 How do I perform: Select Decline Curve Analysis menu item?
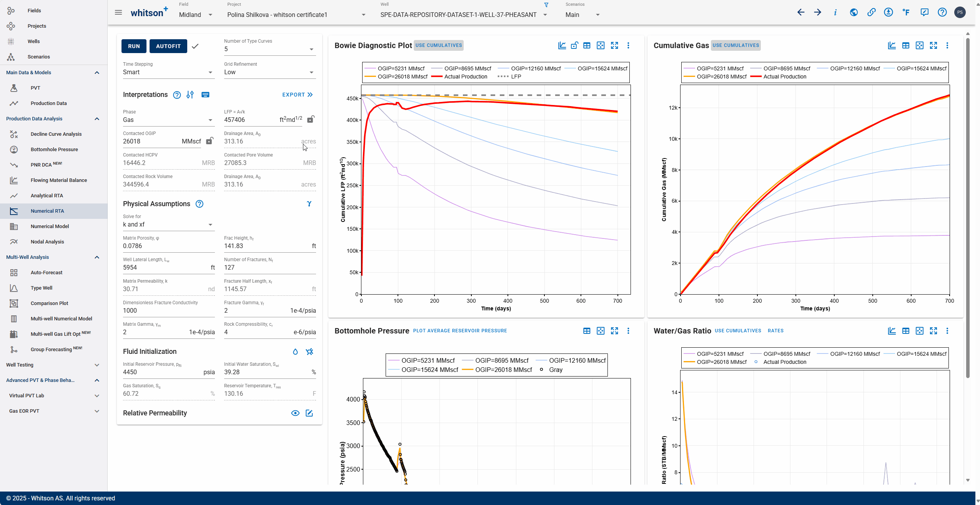coord(56,134)
